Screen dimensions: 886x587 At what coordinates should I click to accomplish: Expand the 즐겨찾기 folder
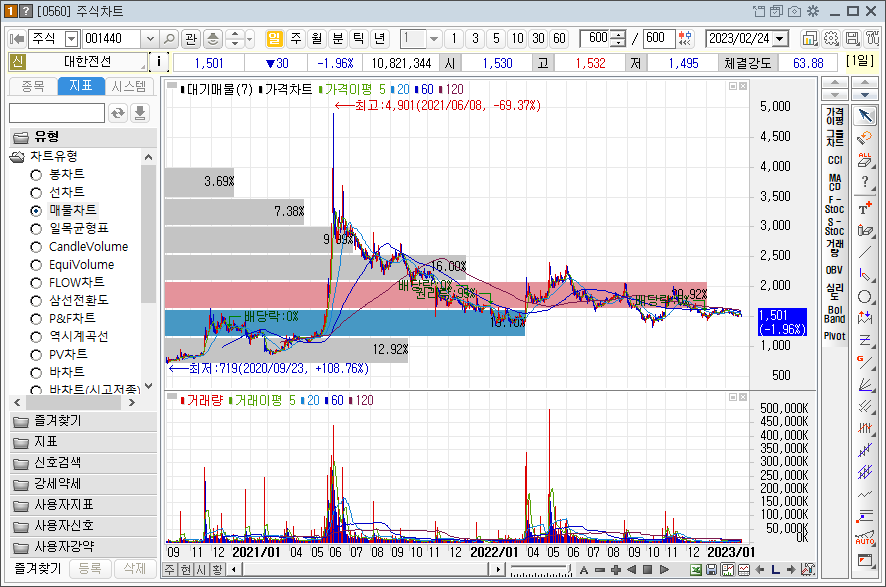coord(83,421)
